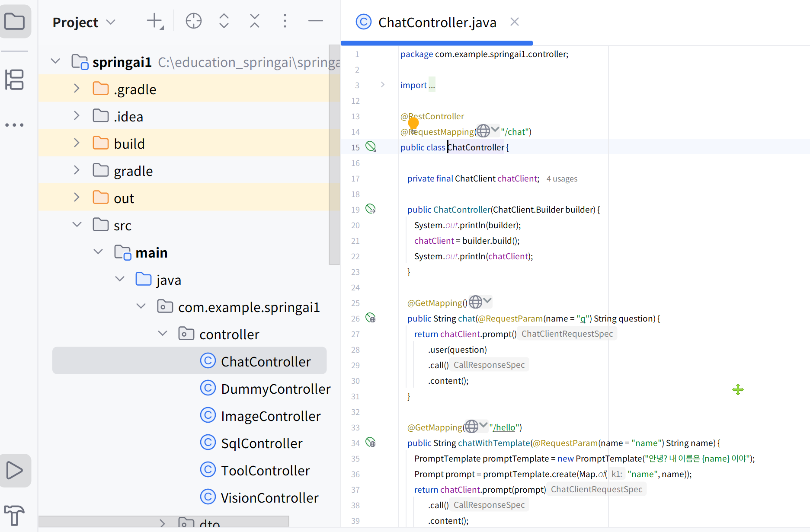Click the "4 usages" inlay hint
This screenshot has height=532, width=810.
[x=562, y=179]
